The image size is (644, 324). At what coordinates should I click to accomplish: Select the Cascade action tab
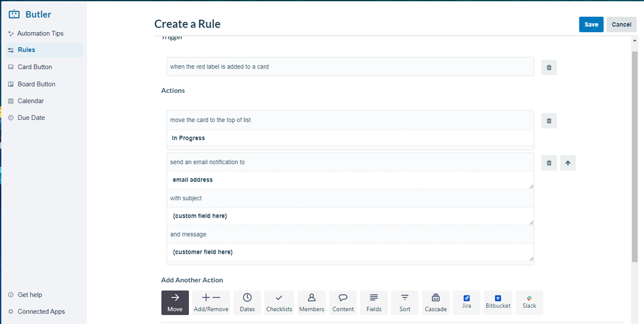[x=436, y=303]
